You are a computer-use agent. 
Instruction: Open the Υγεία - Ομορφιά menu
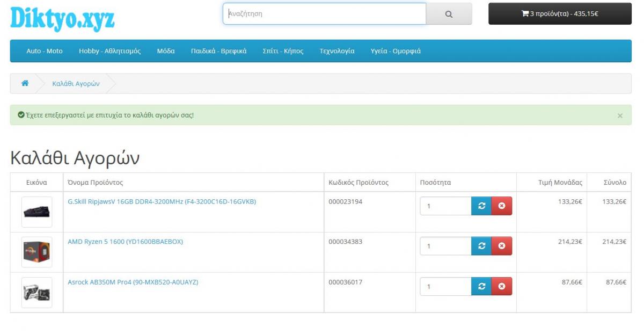coord(396,51)
